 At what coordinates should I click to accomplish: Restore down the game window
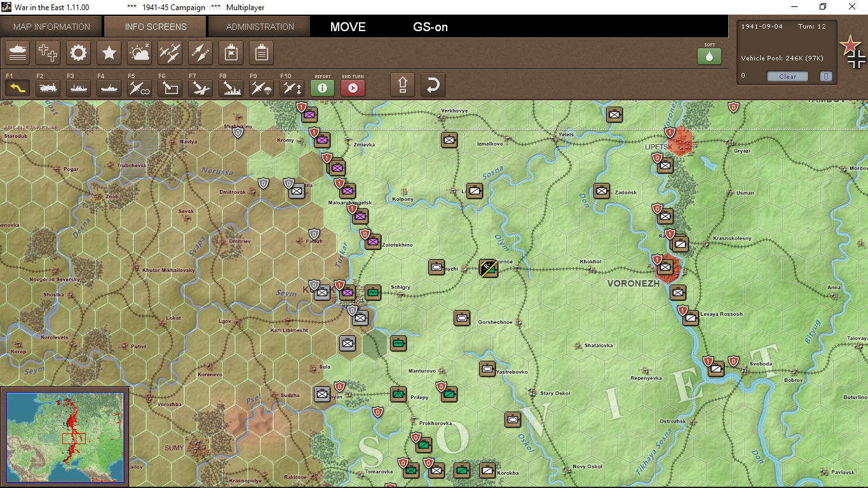point(823,7)
